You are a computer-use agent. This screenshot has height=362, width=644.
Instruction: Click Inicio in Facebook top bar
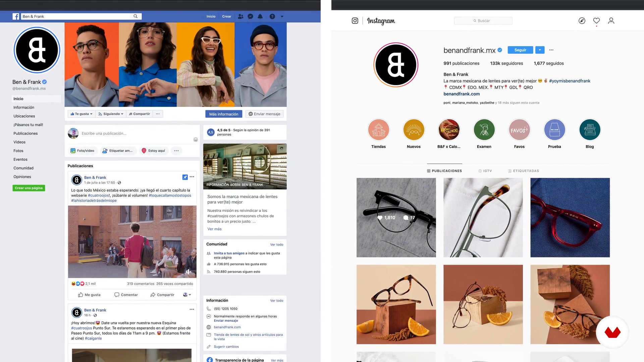coord(211,16)
